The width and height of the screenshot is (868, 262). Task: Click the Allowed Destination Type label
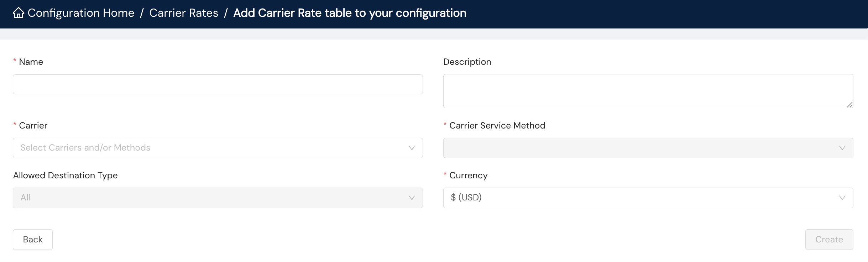66,175
